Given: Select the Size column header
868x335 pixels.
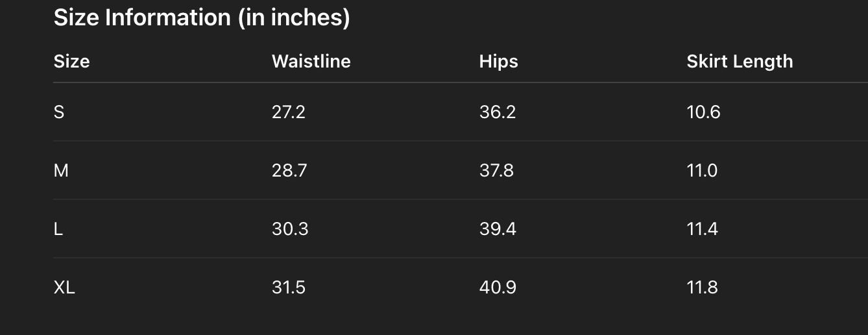Looking at the screenshot, I should [71, 62].
